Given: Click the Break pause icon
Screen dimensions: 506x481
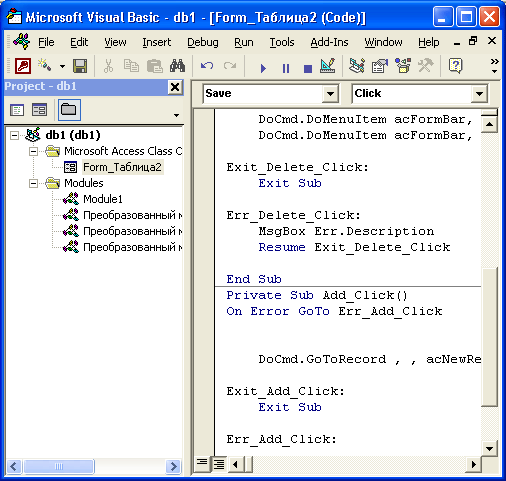Looking at the screenshot, I should pyautogui.click(x=286, y=68).
